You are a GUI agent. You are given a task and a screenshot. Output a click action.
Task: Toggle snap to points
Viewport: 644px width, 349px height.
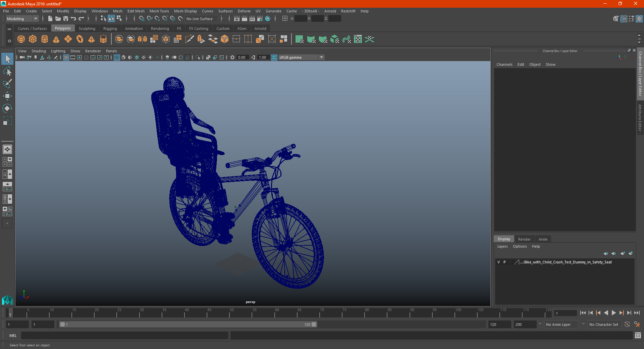pos(157,19)
